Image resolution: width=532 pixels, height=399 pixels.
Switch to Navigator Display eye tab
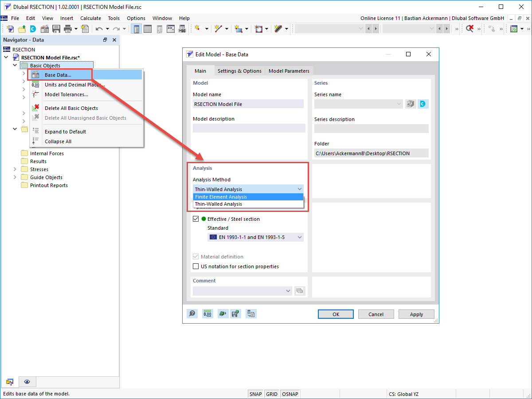click(27, 382)
